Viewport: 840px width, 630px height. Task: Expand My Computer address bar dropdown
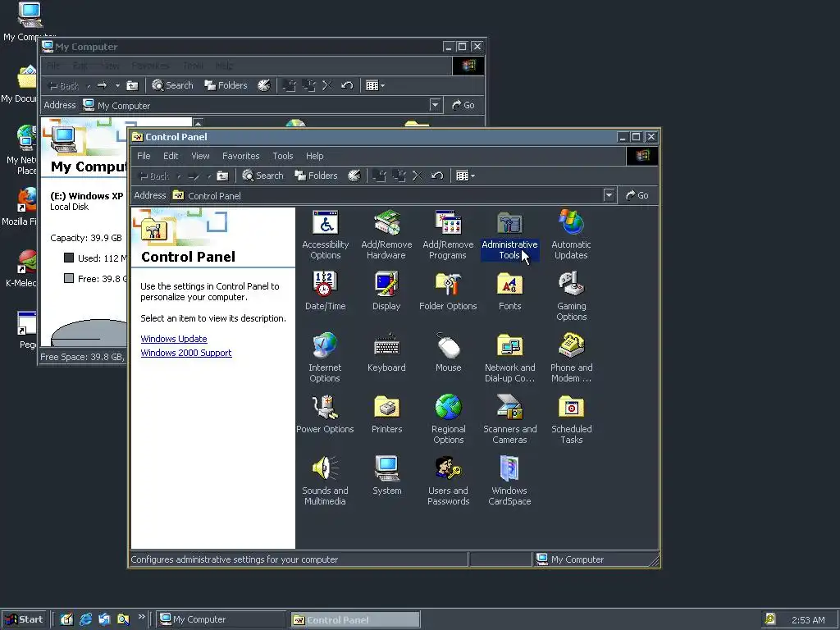(435, 105)
